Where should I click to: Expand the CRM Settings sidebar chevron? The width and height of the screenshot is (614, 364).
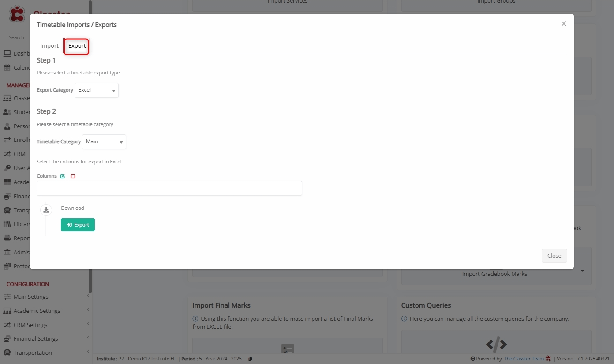pos(88,324)
